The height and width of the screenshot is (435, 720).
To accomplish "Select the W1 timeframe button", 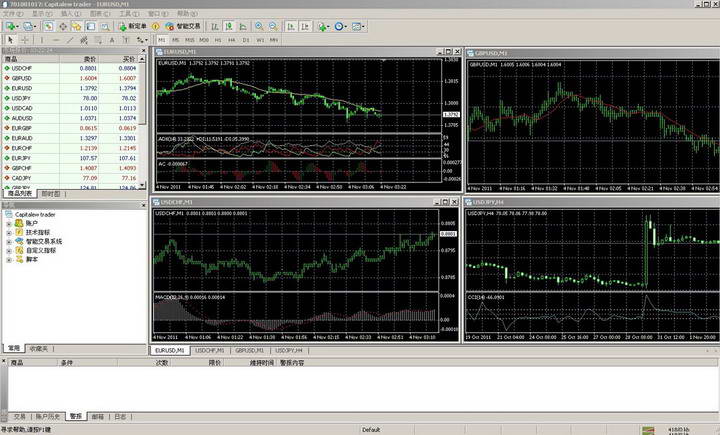I will [x=260, y=40].
